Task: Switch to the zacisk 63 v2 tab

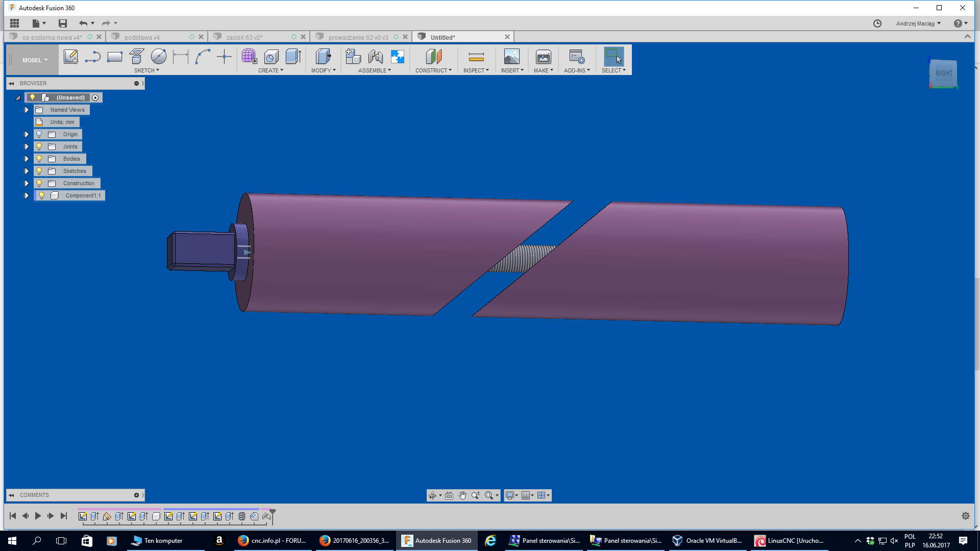Action: (x=244, y=37)
